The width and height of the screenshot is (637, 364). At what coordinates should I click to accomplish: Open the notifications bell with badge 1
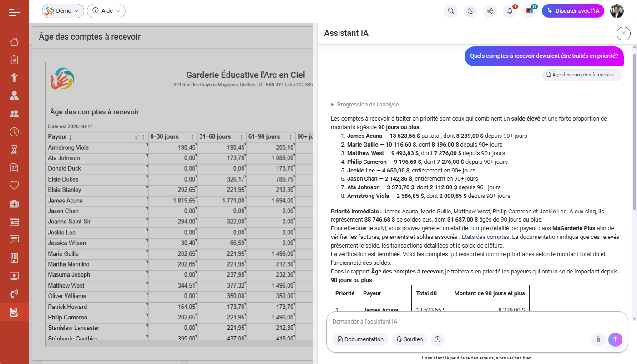pos(510,11)
